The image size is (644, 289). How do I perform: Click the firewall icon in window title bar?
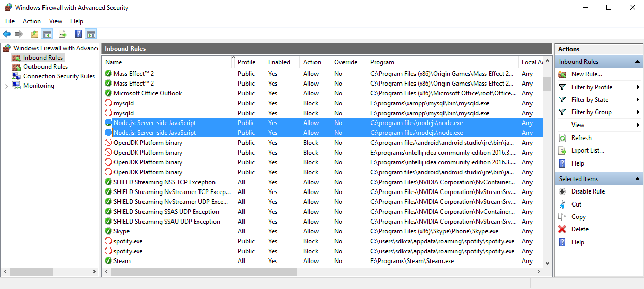point(8,8)
